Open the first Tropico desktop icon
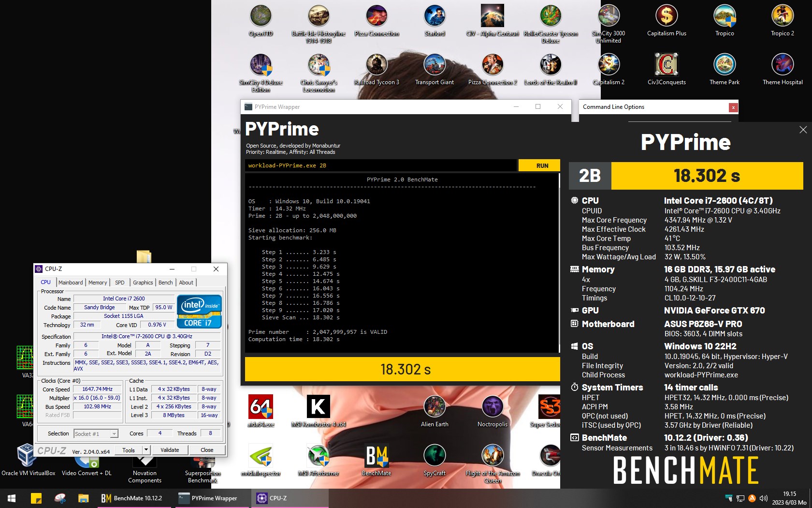The image size is (812, 508). coord(725,20)
